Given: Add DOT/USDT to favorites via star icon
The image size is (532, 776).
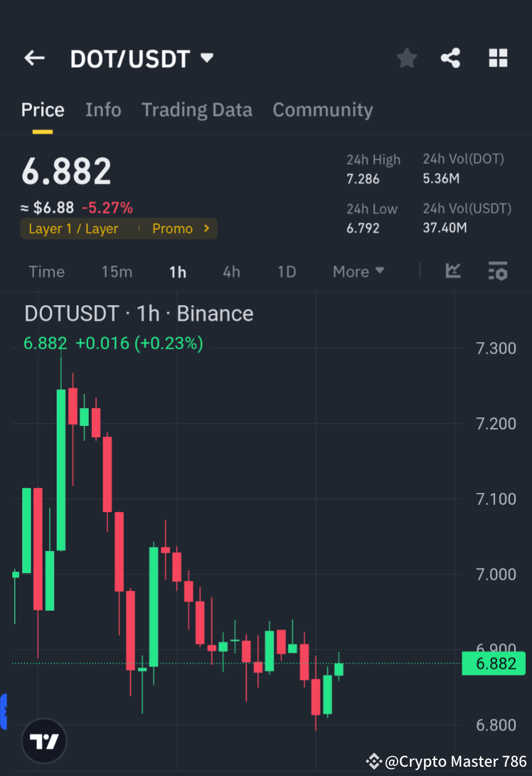Looking at the screenshot, I should click(x=406, y=57).
